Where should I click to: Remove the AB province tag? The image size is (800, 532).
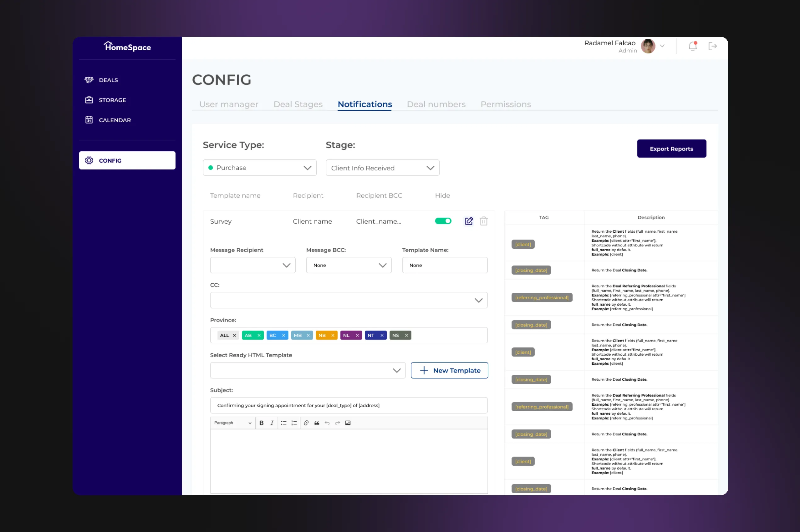point(259,335)
